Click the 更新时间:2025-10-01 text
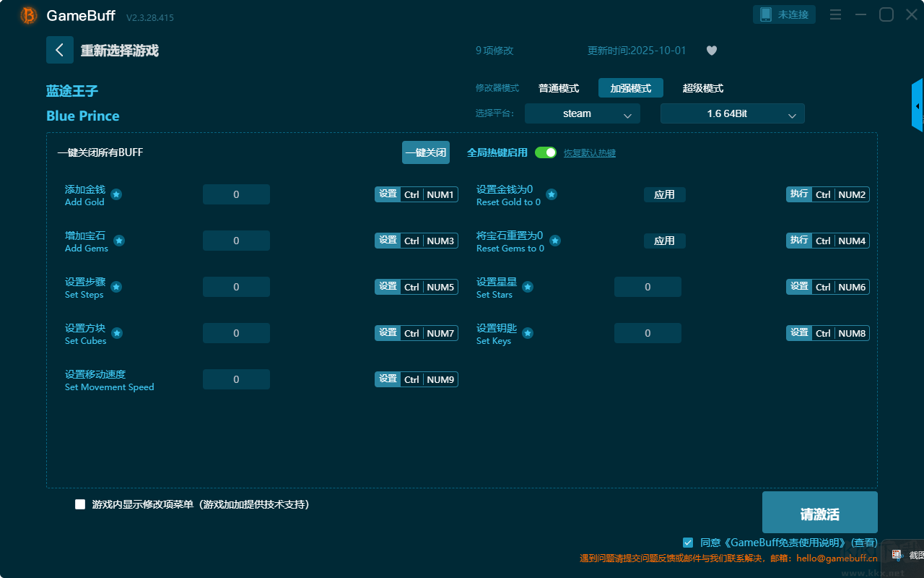The width and height of the screenshot is (924, 578). click(637, 51)
